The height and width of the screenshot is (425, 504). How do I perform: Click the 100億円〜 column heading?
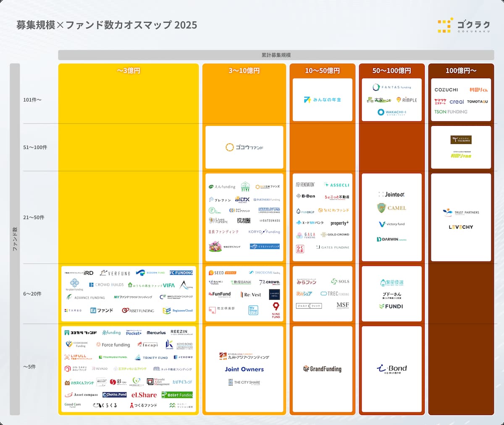pyautogui.click(x=461, y=71)
